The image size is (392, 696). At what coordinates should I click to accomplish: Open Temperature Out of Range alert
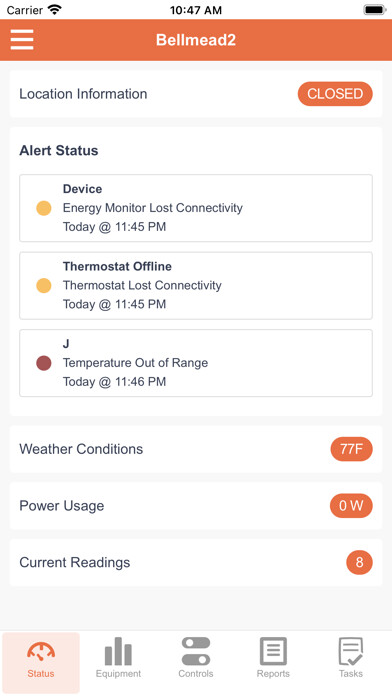point(196,363)
